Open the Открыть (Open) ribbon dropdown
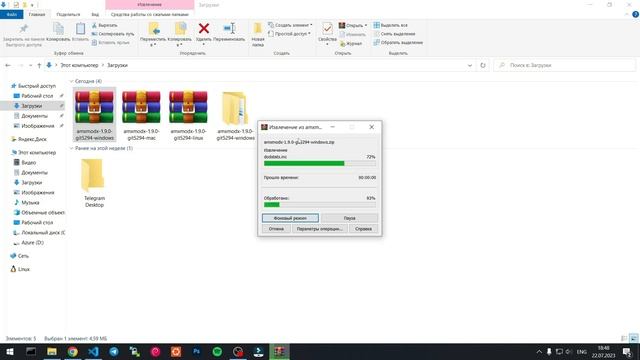 353,25
